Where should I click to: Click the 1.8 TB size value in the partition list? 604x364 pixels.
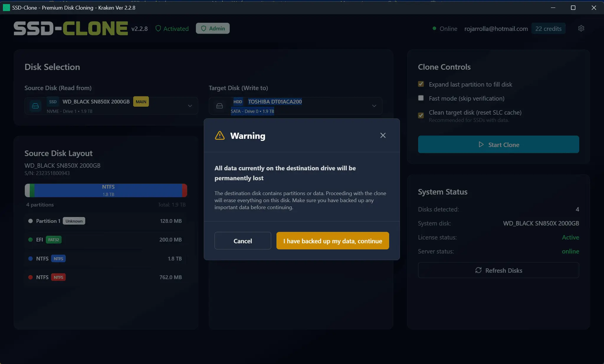(x=175, y=258)
